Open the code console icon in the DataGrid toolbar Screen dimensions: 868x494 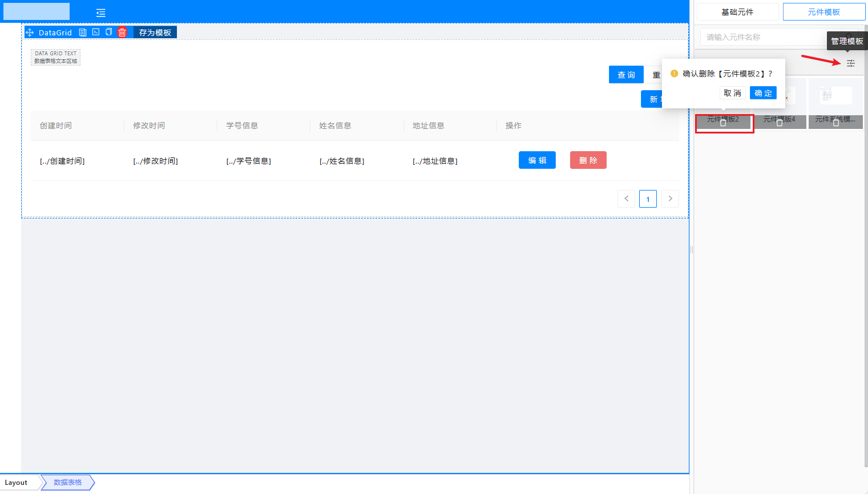click(x=96, y=32)
